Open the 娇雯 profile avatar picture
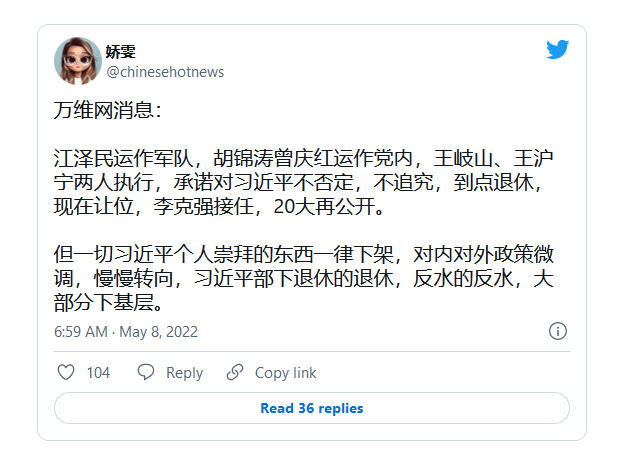 click(76, 60)
